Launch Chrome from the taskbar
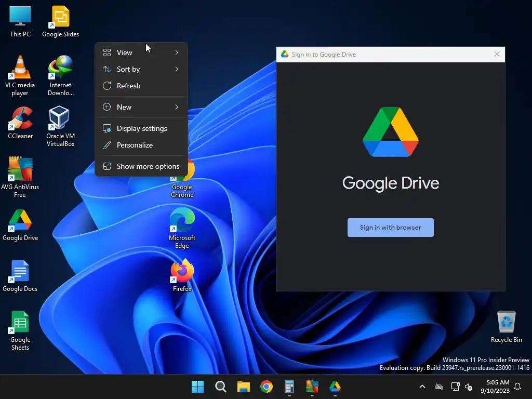 pos(267,387)
